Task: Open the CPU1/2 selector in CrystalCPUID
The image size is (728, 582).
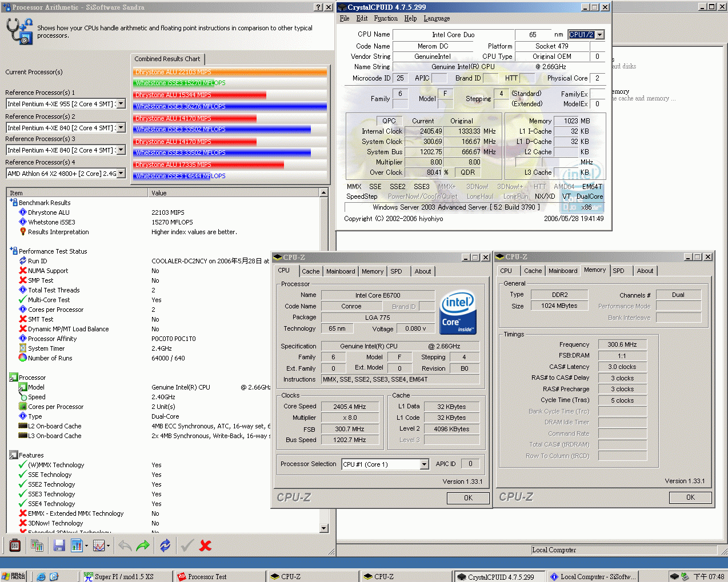Action: pos(600,34)
